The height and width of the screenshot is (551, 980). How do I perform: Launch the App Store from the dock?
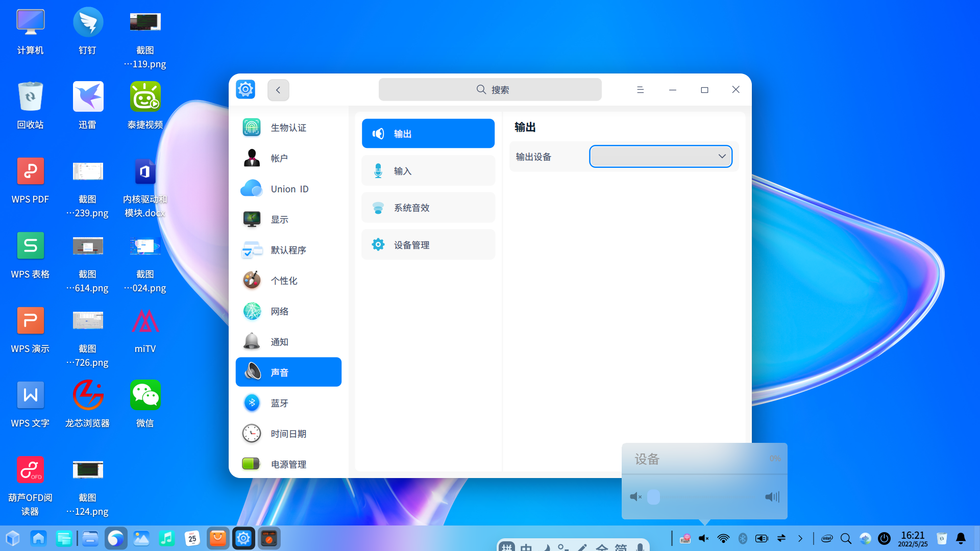pyautogui.click(x=218, y=538)
